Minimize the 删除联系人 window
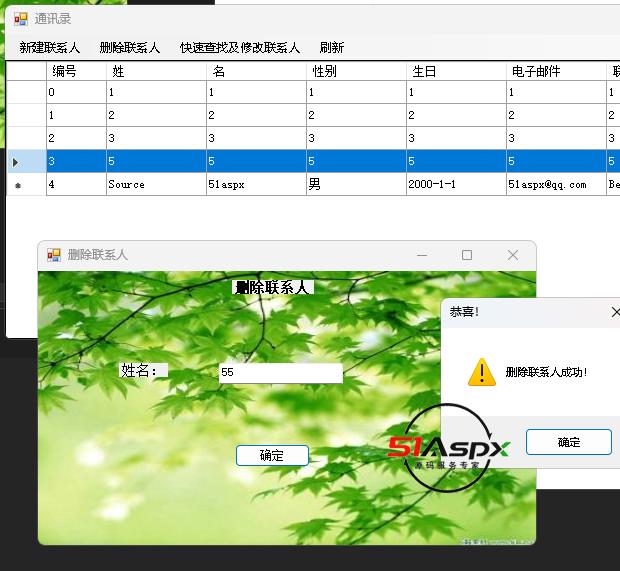620x571 pixels. coord(422,255)
